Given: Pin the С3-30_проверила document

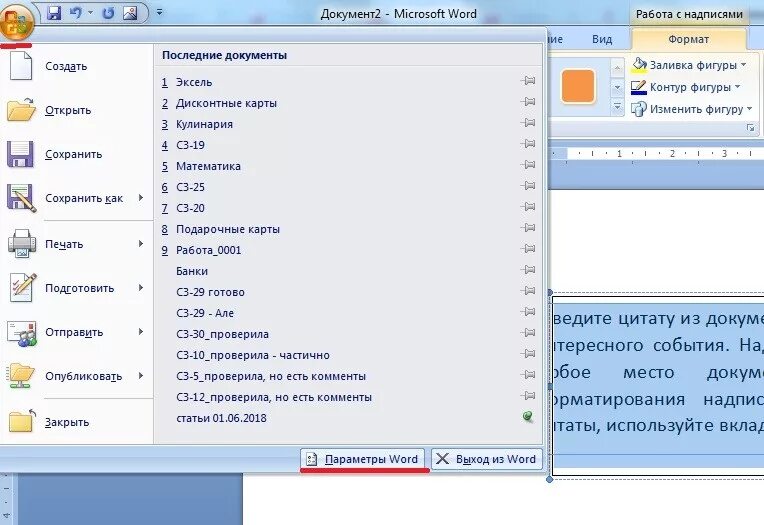Looking at the screenshot, I should 528,332.
